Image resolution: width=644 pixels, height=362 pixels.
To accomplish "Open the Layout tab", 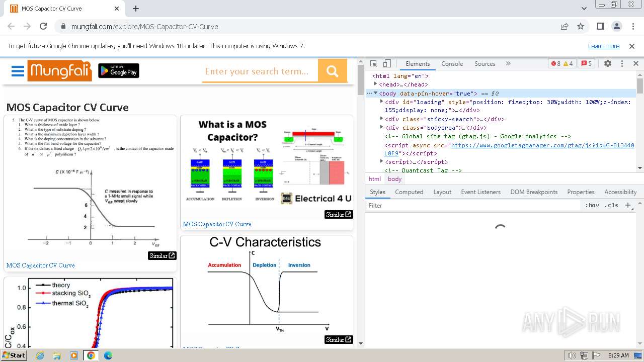I will (x=442, y=192).
